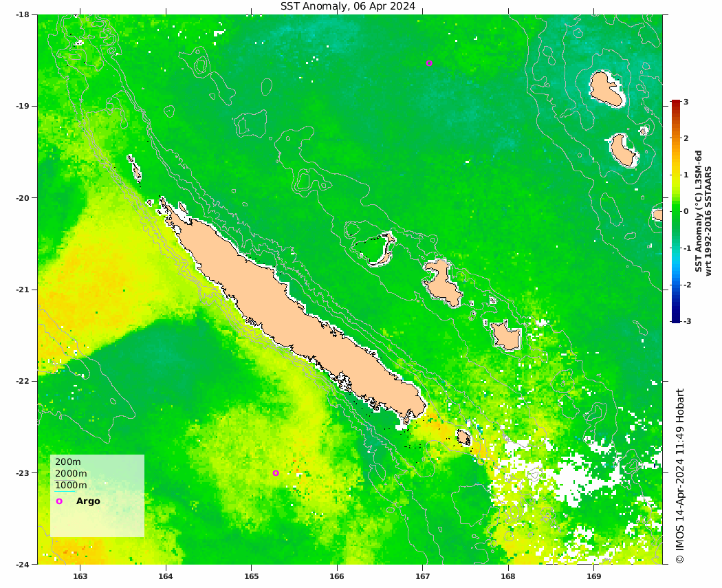The height and width of the screenshot is (588, 722).
Task: Click the '200m' depth contour legend entry
Action: [67, 462]
